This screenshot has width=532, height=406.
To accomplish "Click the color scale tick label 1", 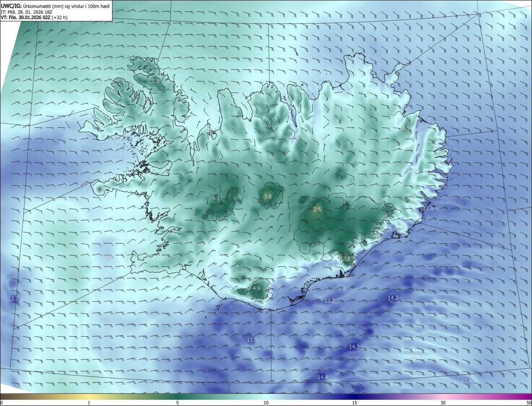I will click(89, 403).
